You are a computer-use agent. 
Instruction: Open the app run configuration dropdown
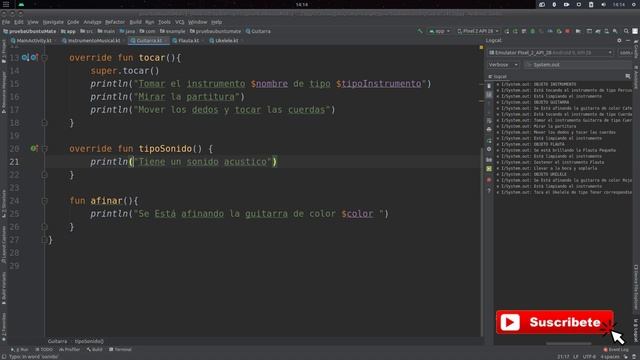[439, 31]
